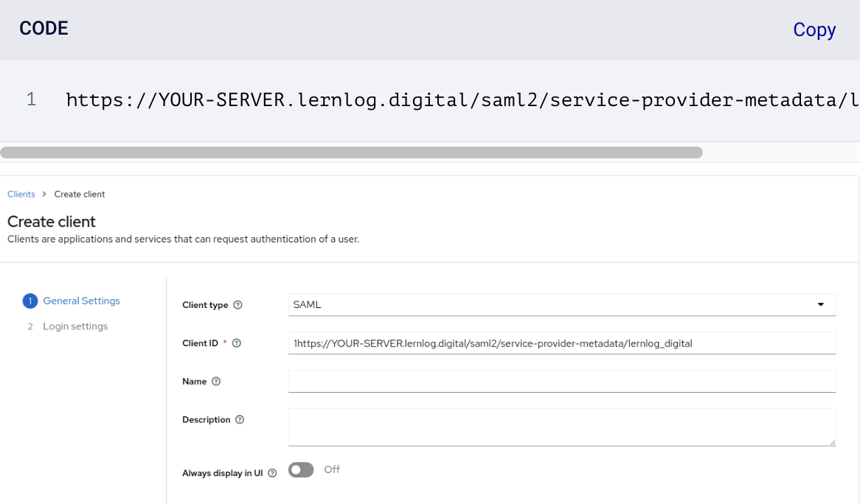860x504 pixels.
Task: Focus the Client ID input field
Action: point(561,343)
